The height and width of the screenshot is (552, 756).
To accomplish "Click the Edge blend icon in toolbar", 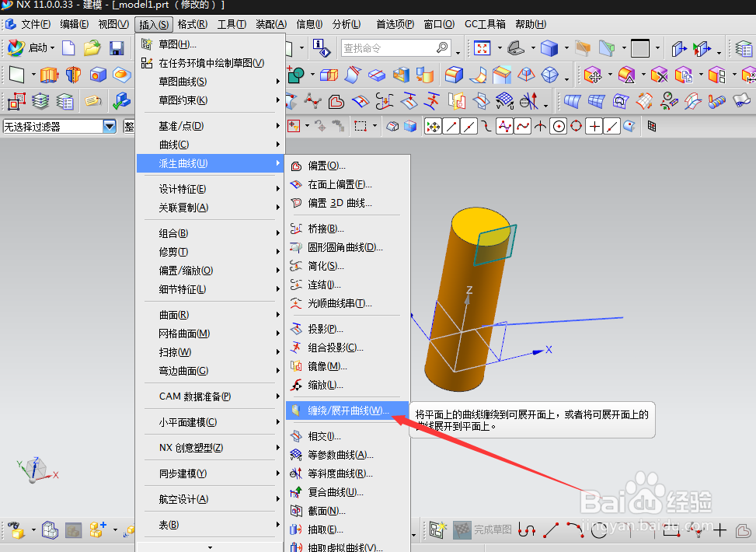I will click(x=454, y=75).
